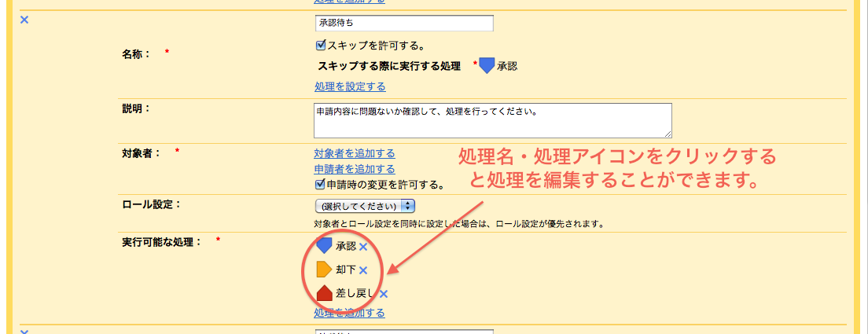Click the 対象者を追加する link
The height and width of the screenshot is (334, 868).
pyautogui.click(x=355, y=153)
